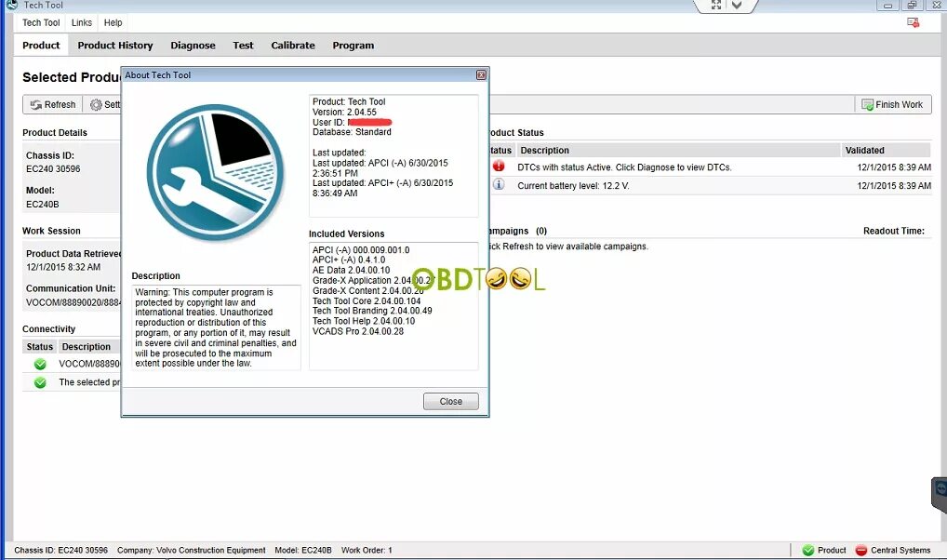The width and height of the screenshot is (947, 560).
Task: Click the red Central Systems status icon
Action: coord(861,551)
